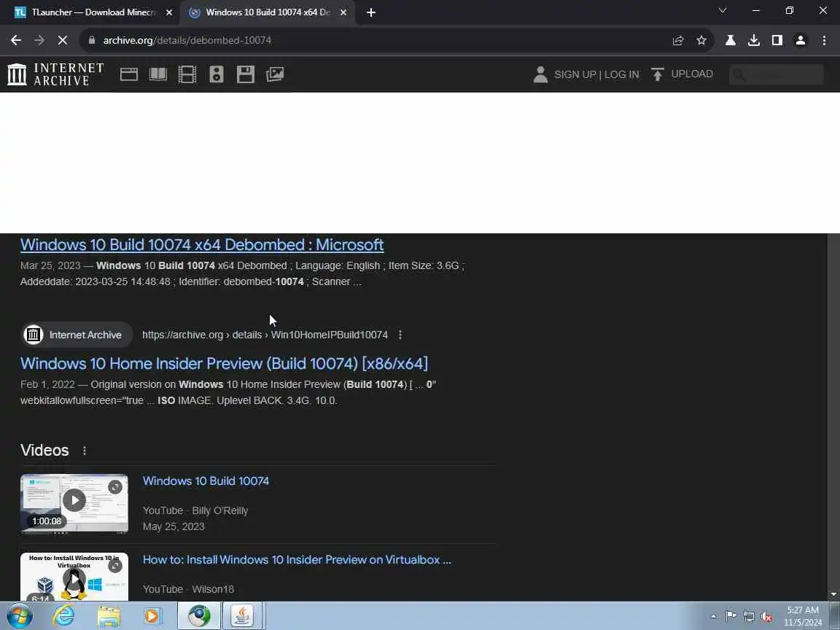Open the Action Center flag icon
This screenshot has width=840, height=630.
click(x=731, y=617)
